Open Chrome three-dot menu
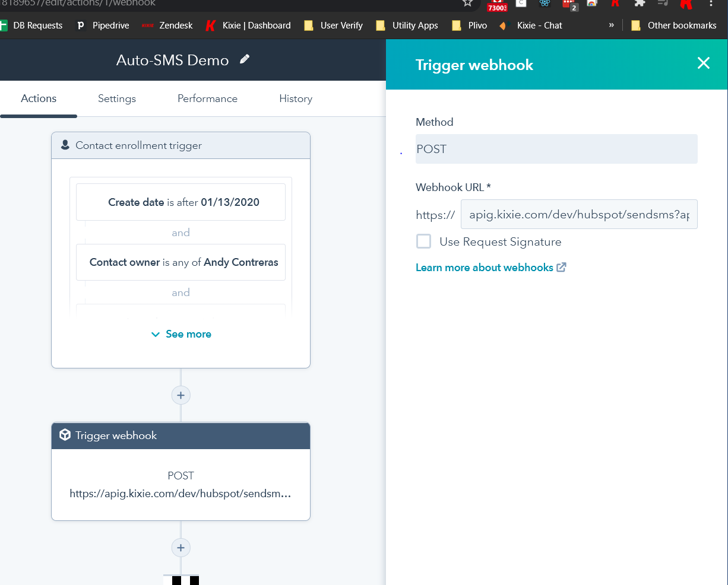Viewport: 728px width, 585px height. [x=711, y=3]
